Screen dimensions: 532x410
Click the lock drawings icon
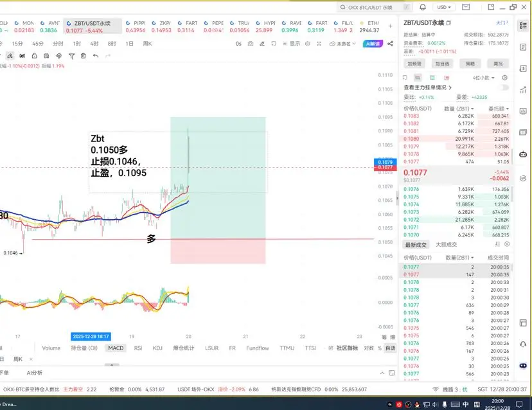[x=34, y=56]
